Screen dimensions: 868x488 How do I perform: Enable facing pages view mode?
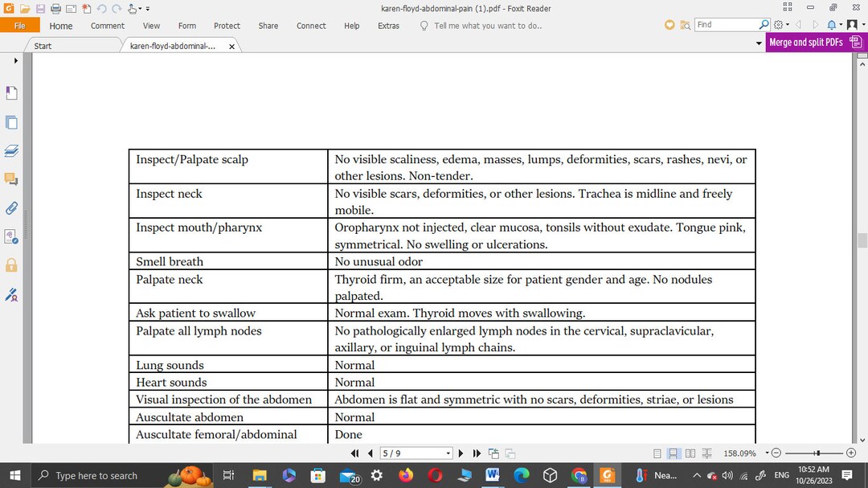point(690,453)
